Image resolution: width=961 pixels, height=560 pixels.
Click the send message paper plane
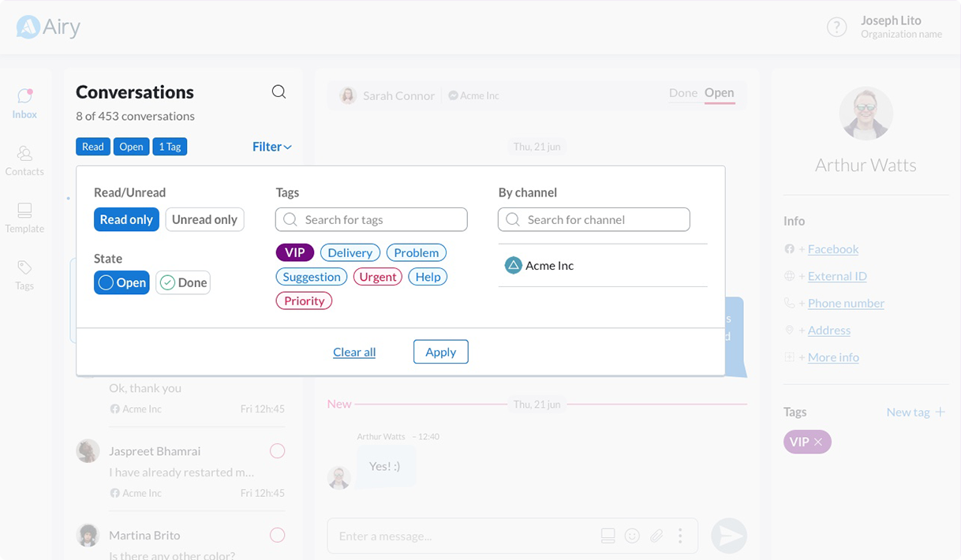click(728, 536)
